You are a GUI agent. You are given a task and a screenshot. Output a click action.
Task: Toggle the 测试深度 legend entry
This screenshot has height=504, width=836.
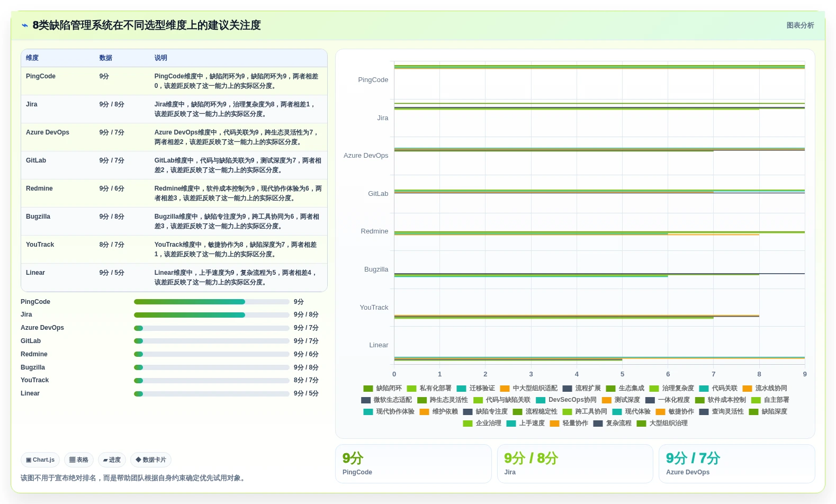click(621, 400)
